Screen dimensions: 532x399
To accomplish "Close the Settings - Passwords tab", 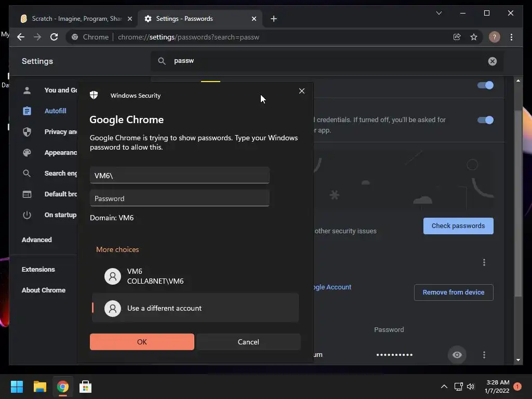I will click(x=254, y=19).
